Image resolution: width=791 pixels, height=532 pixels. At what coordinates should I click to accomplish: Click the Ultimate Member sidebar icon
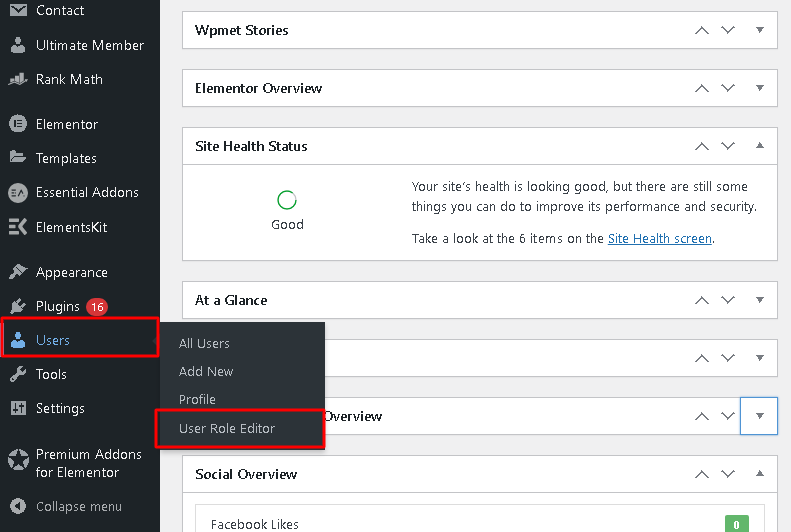18,45
